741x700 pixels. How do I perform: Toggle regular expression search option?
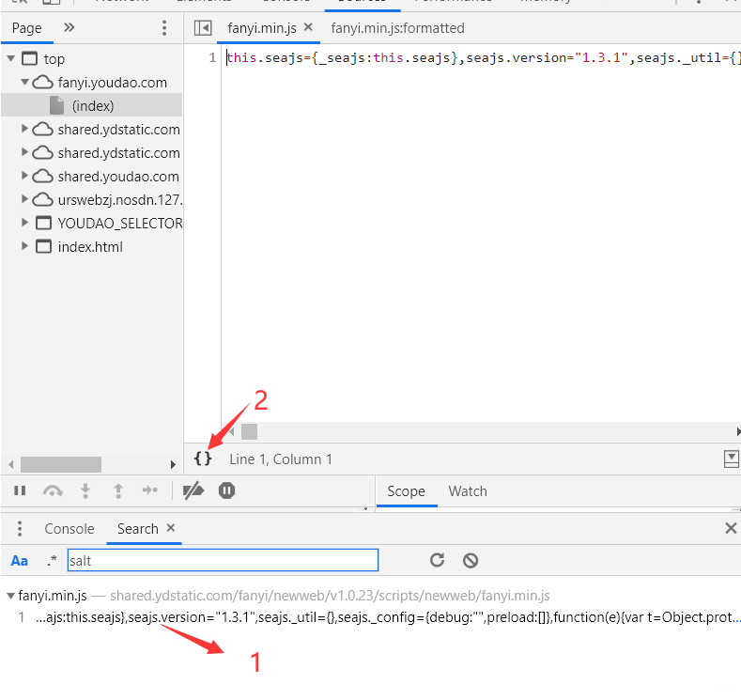coord(52,561)
